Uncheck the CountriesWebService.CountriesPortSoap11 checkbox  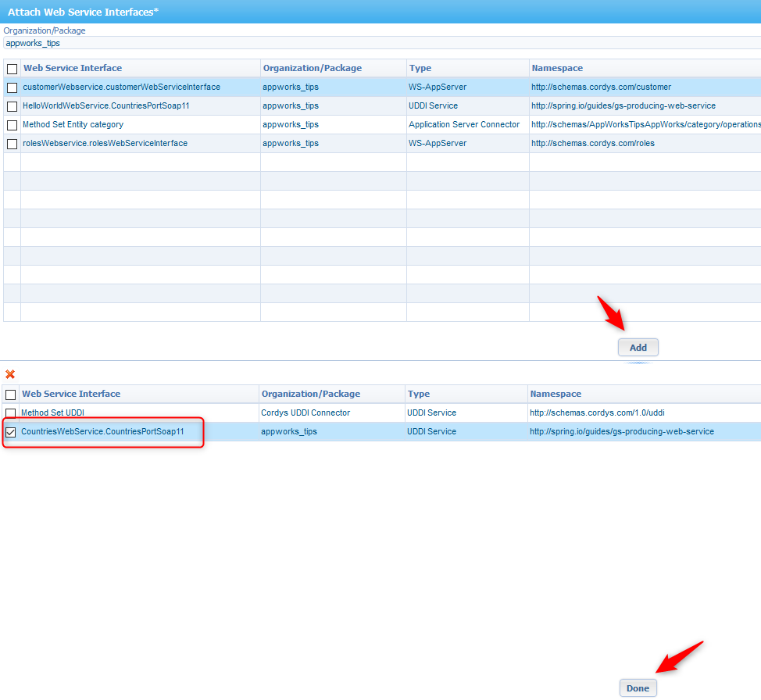point(10,432)
